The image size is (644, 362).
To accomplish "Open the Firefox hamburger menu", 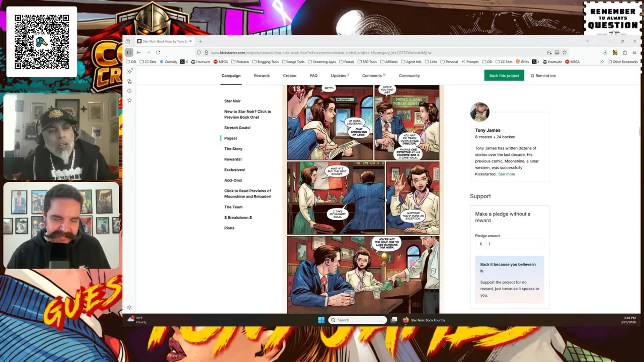I will pos(634,52).
